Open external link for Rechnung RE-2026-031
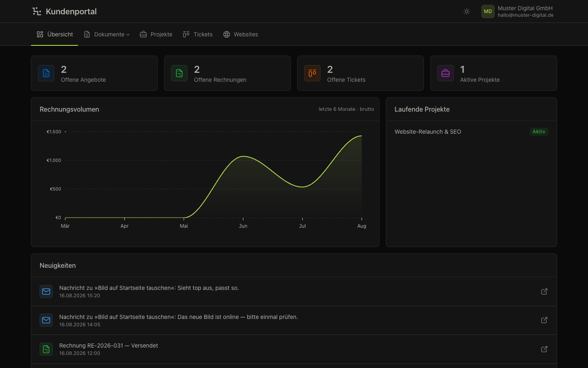Screen dimensions: 588x368 coord(544,349)
